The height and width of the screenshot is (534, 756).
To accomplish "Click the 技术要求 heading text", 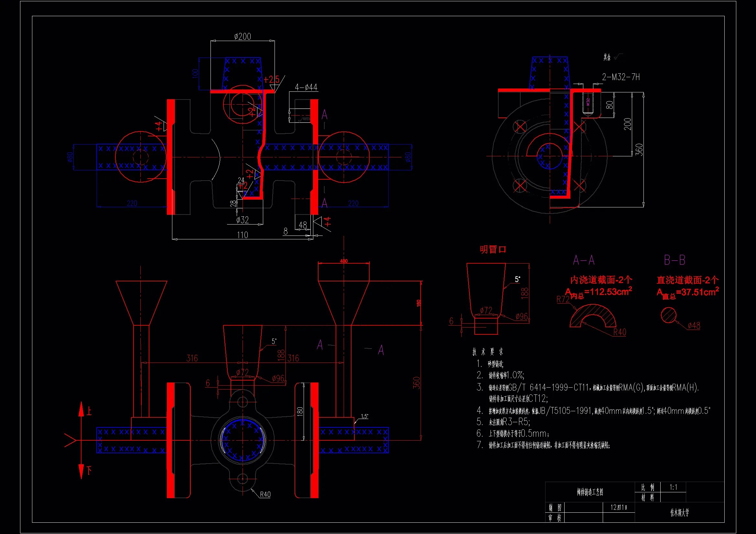I will point(488,352).
